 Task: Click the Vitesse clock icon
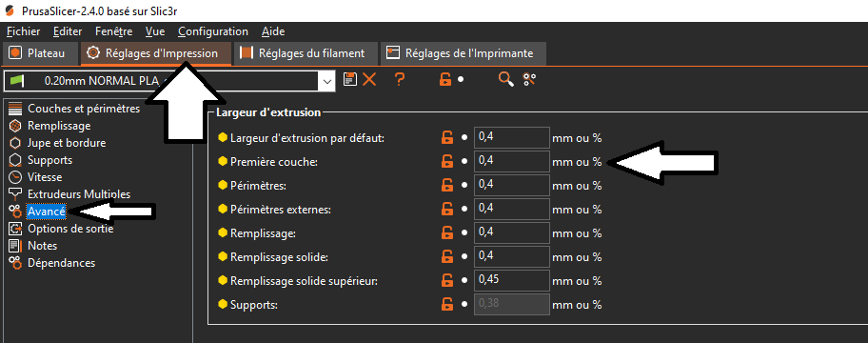coord(15,177)
